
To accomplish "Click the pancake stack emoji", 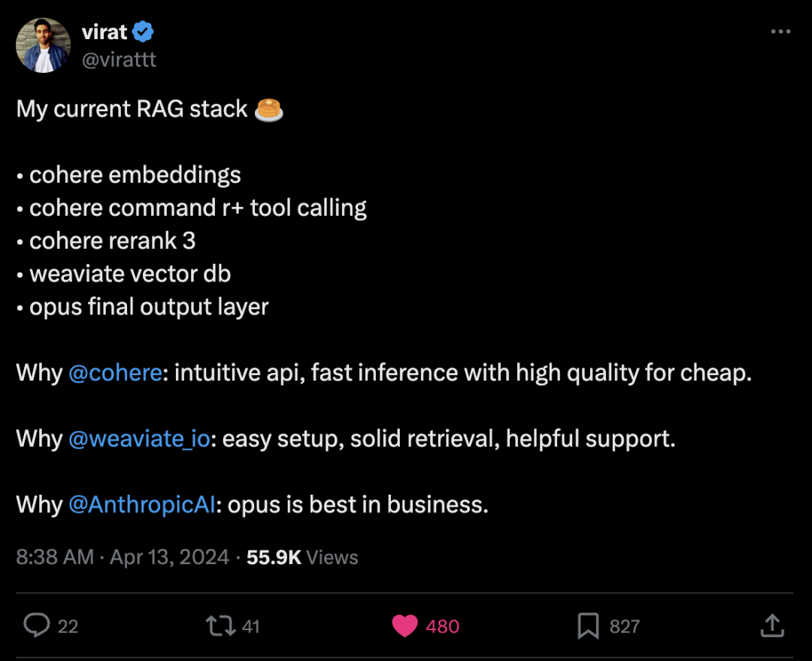I will 268,109.
